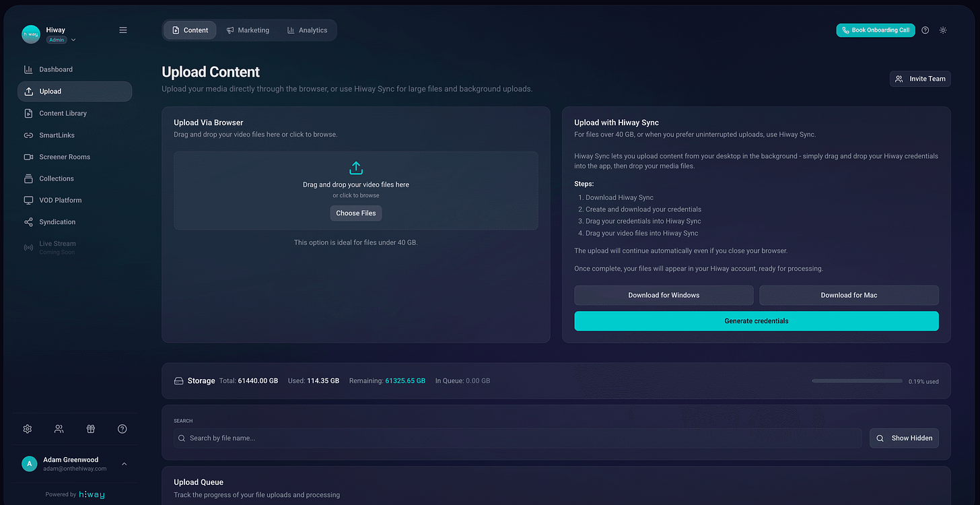The width and height of the screenshot is (980, 505).
Task: Open Dashboard from the sidebar
Action: tap(75, 69)
